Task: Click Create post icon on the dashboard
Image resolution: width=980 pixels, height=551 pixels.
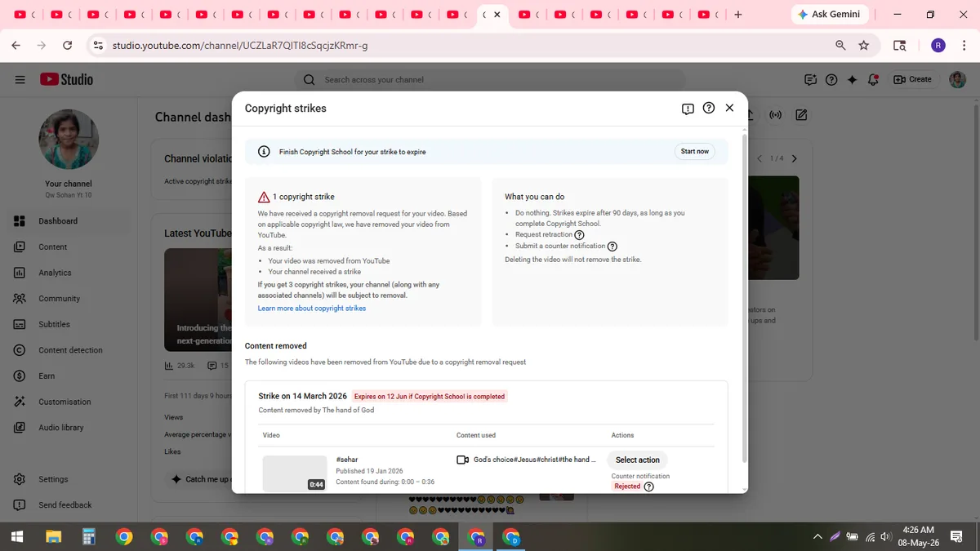Action: [x=802, y=115]
